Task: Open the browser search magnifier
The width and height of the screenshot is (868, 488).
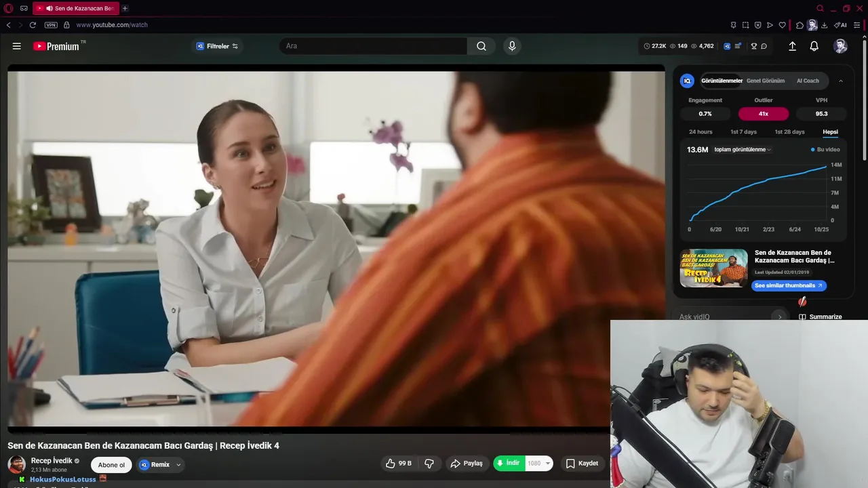Action: point(820,8)
